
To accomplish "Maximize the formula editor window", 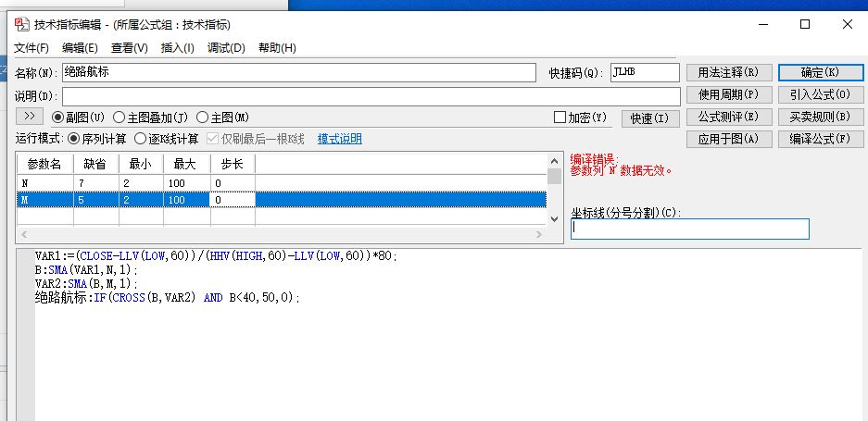I will click(x=805, y=24).
